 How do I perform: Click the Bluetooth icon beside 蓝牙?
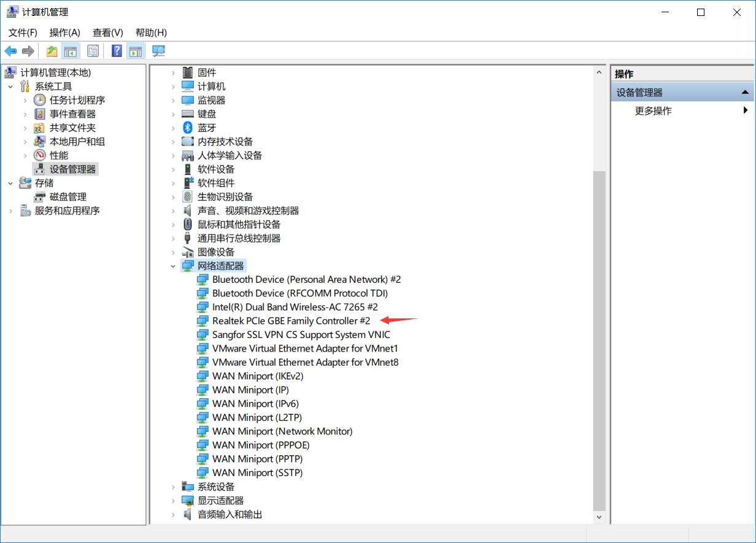(x=188, y=128)
